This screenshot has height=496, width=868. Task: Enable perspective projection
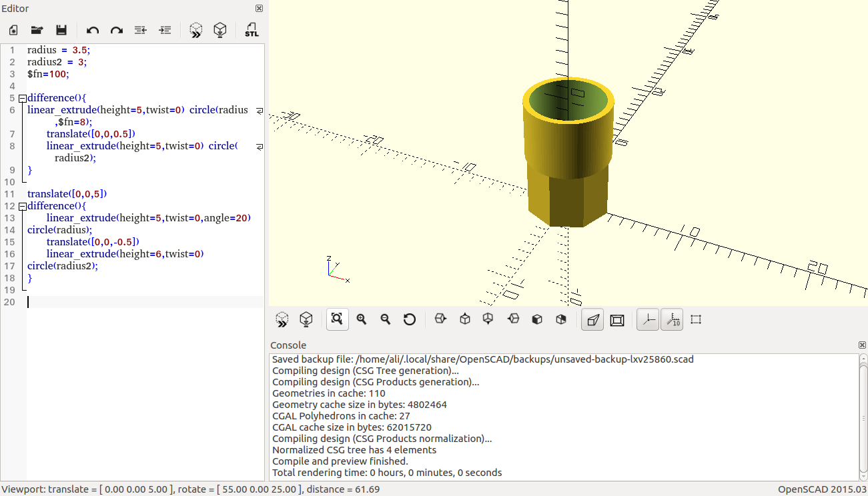pos(592,319)
